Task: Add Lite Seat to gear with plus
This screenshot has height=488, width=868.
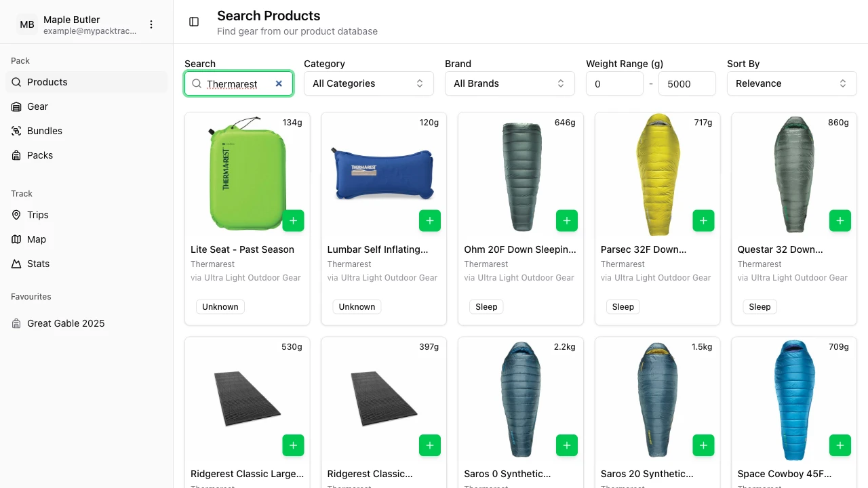Action: point(293,221)
